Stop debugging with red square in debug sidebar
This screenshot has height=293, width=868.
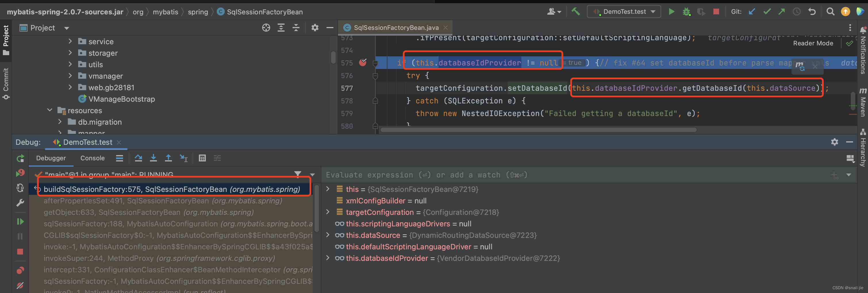20,252
